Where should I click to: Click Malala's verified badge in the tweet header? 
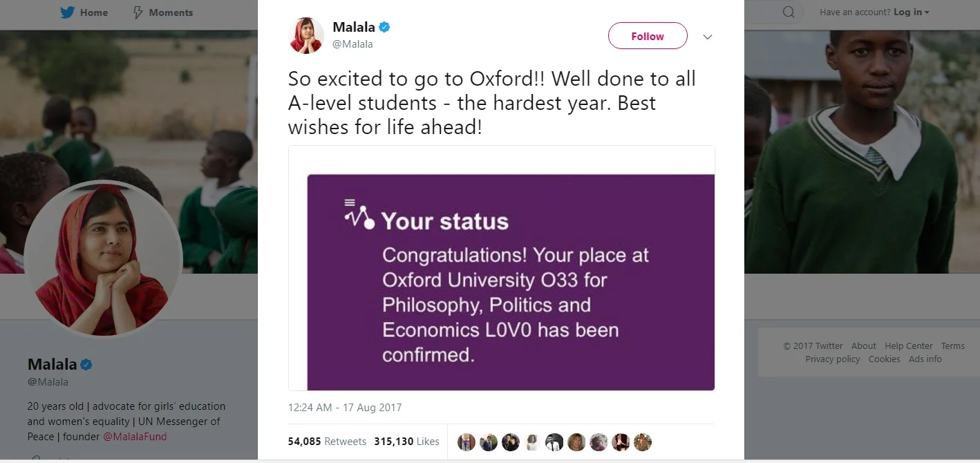point(384,28)
